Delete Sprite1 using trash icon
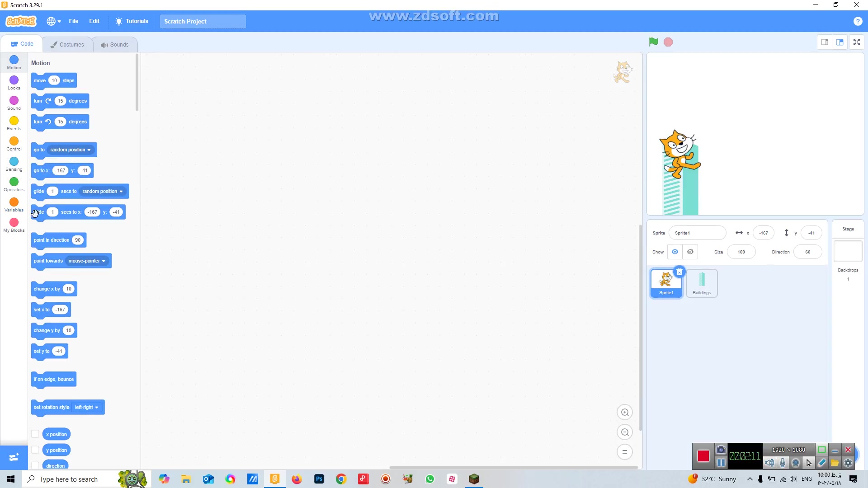The height and width of the screenshot is (488, 868). [679, 272]
